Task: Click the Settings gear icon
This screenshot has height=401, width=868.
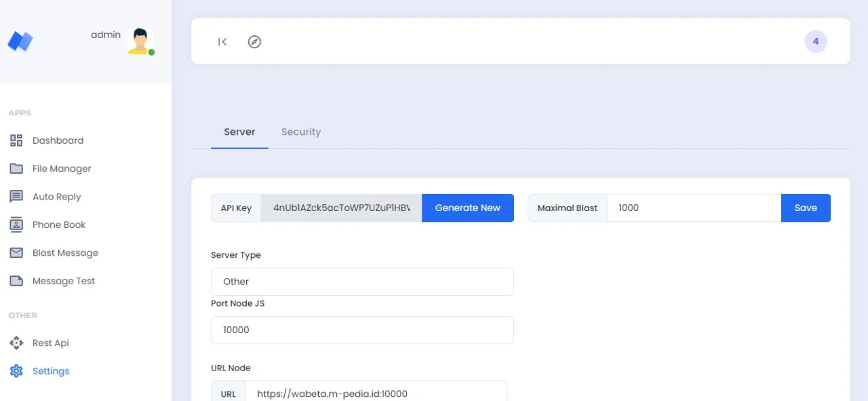Action: click(16, 371)
